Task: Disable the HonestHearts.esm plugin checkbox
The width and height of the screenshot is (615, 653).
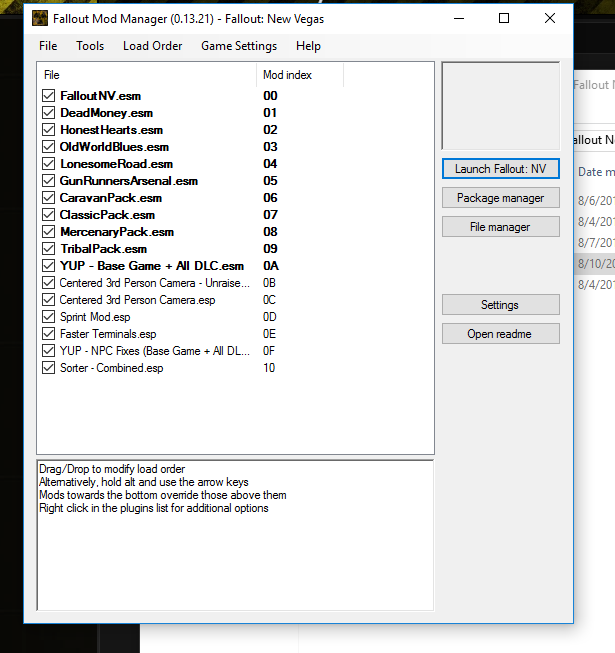Action: 48,130
